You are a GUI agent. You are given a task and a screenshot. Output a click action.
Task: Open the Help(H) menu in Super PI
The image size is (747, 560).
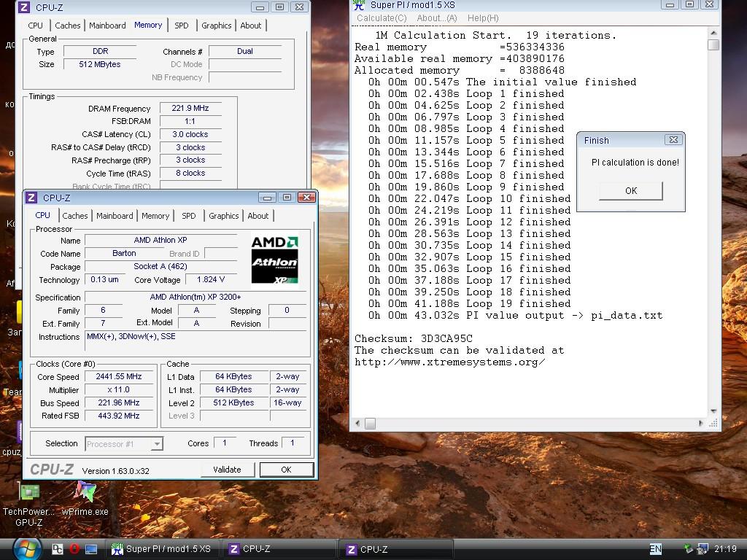pos(483,18)
